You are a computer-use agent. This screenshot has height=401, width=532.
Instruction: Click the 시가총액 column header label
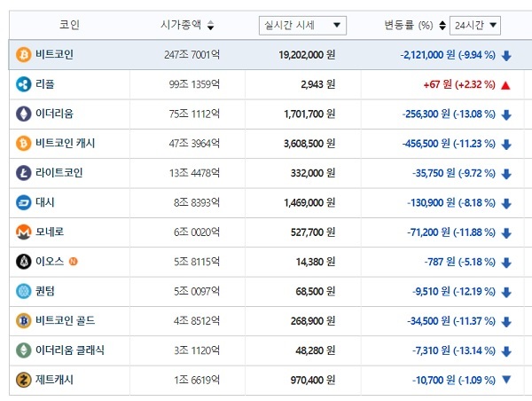pyautogui.click(x=181, y=25)
